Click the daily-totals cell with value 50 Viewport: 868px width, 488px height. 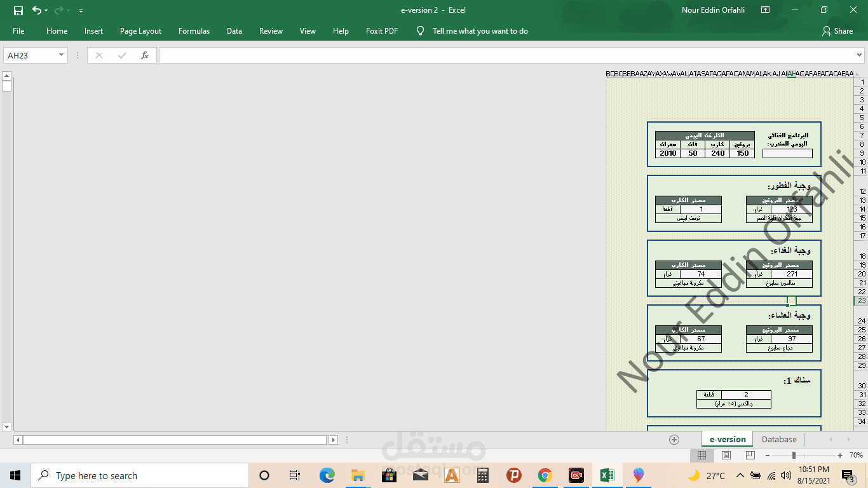693,153
